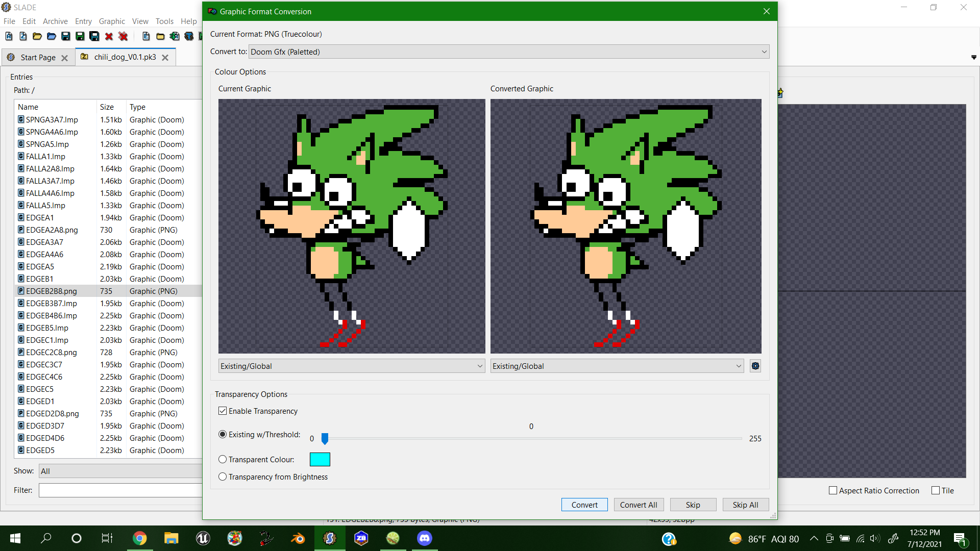Open the Tools menu
This screenshot has height=551, width=980.
point(164,21)
